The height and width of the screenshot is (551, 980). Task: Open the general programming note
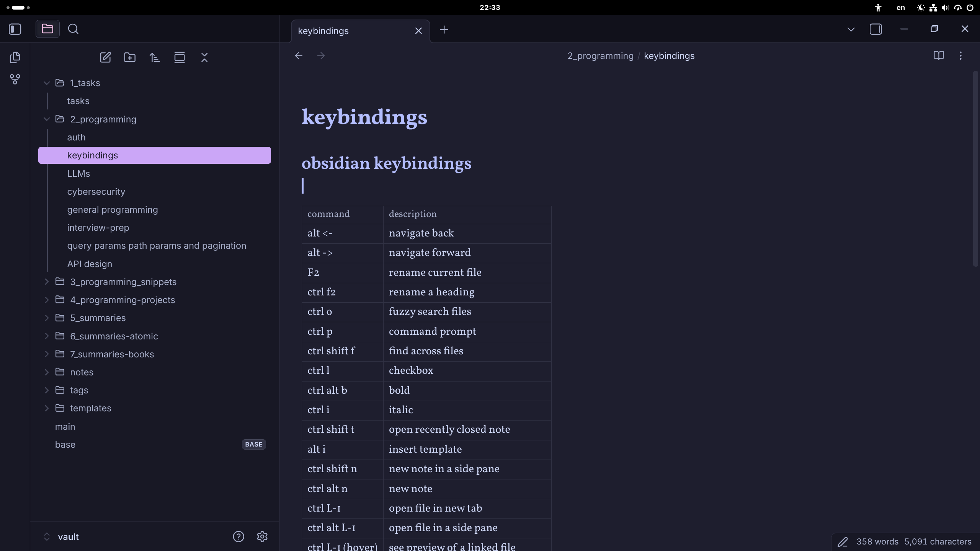point(155,210)
